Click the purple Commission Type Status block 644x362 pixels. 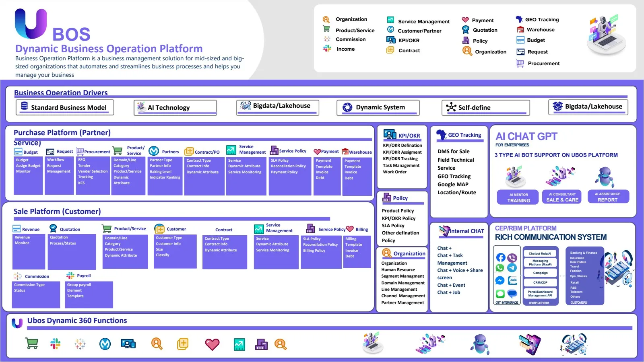click(x=36, y=294)
